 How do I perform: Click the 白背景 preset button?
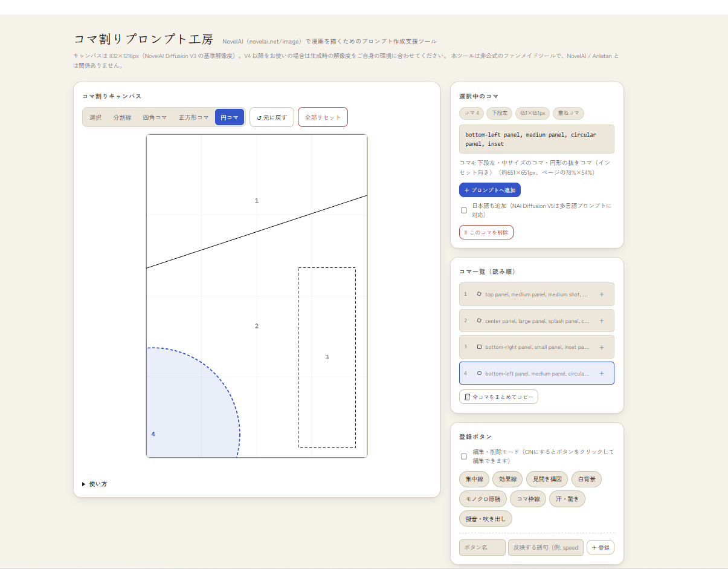[587, 480]
